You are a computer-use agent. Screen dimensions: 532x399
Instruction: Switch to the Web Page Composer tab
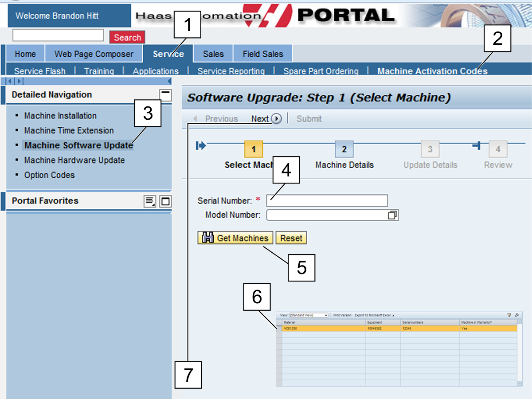(94, 54)
